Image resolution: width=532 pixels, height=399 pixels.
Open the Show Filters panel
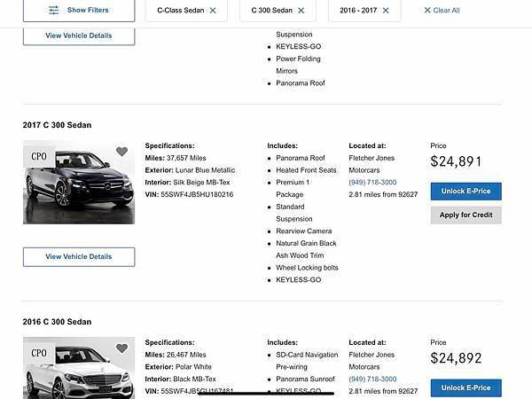pos(79,11)
